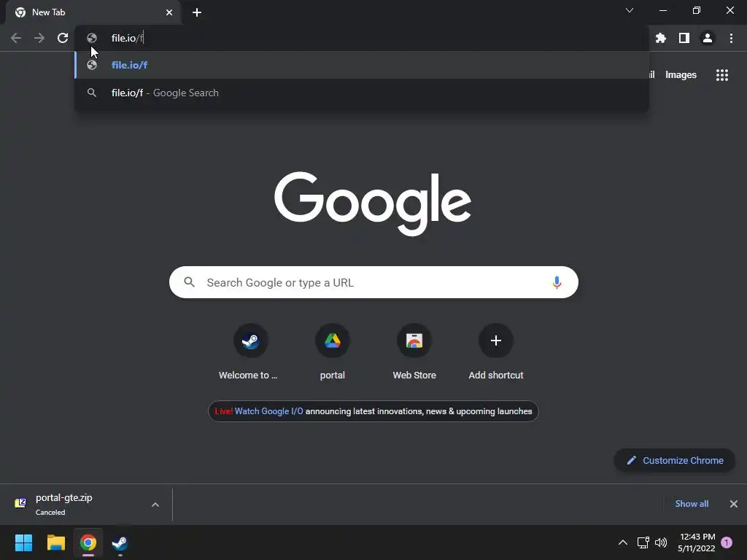Select 'file.io/f - Google Search' suggestion

coord(362,93)
